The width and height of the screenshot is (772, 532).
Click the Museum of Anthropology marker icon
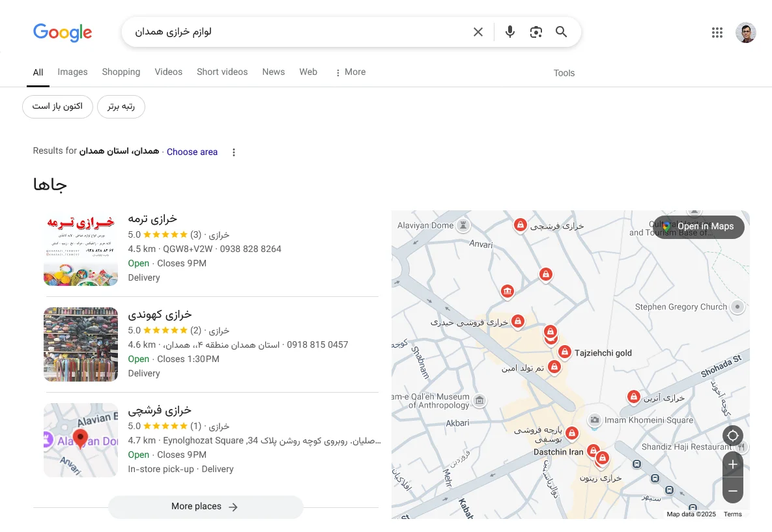pos(479,400)
